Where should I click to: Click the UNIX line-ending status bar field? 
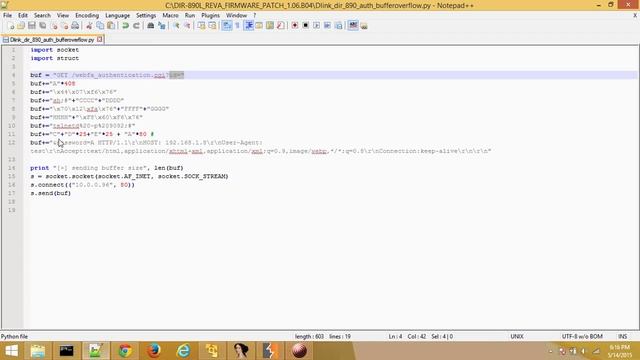click(x=517, y=337)
